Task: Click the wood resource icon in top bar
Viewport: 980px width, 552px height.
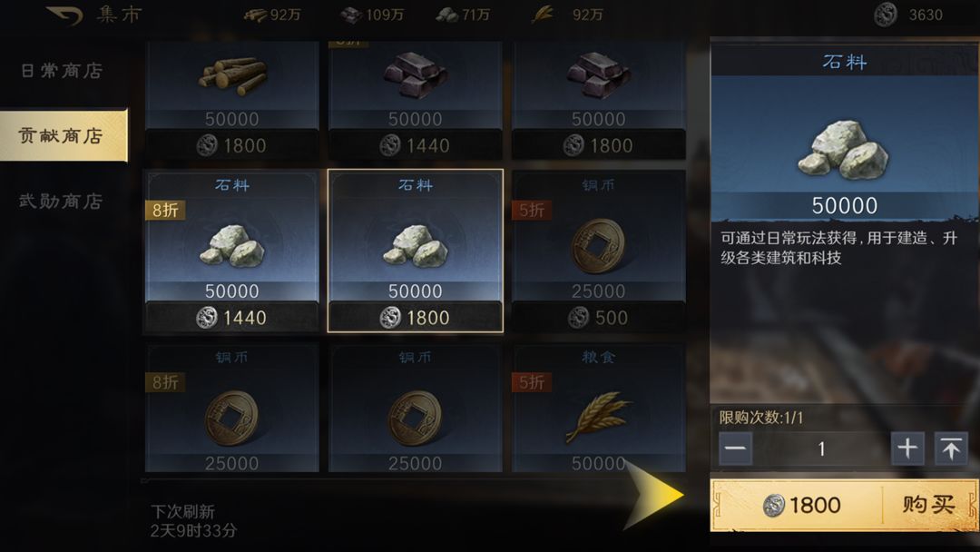Action: click(x=255, y=15)
